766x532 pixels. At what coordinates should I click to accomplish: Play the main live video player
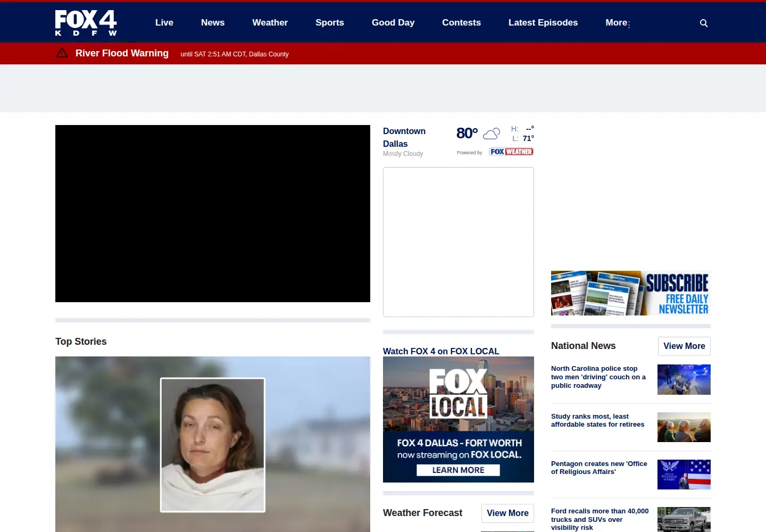tap(213, 213)
